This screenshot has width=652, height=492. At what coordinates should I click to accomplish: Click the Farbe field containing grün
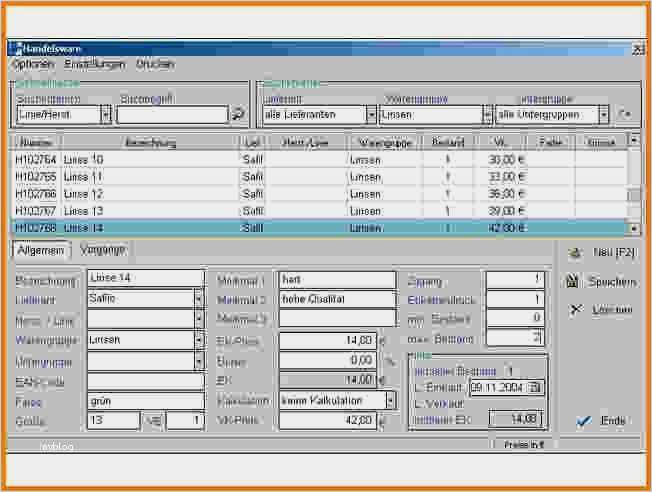pos(146,401)
